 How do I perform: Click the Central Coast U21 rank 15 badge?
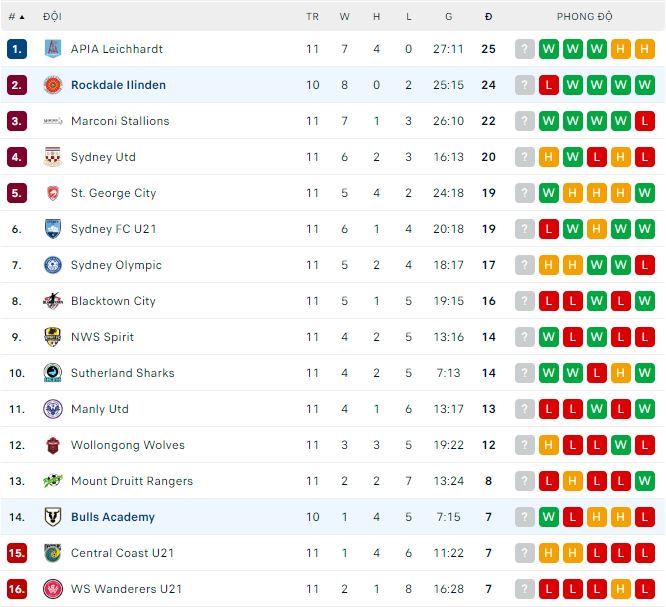click(17, 553)
